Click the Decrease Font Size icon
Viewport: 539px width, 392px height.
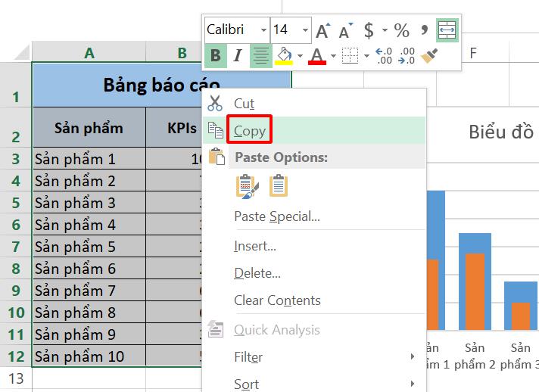(x=345, y=30)
